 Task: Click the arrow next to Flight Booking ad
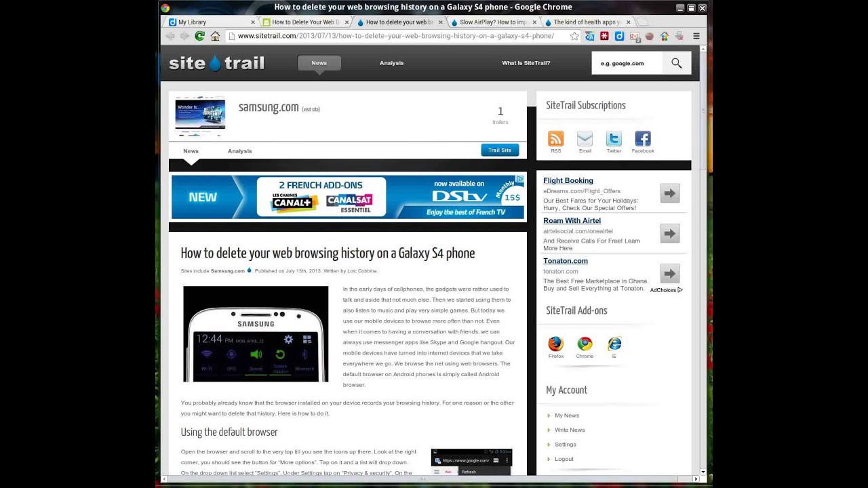(x=670, y=194)
